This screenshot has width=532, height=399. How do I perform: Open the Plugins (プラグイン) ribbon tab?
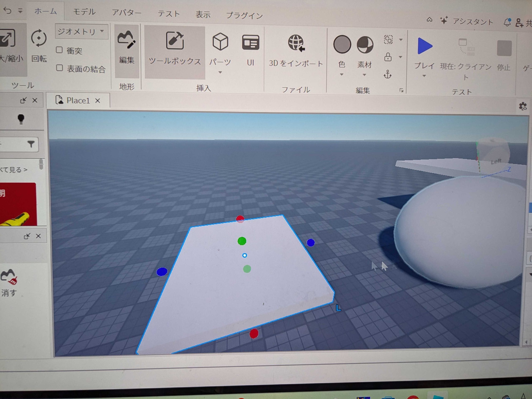pos(244,16)
